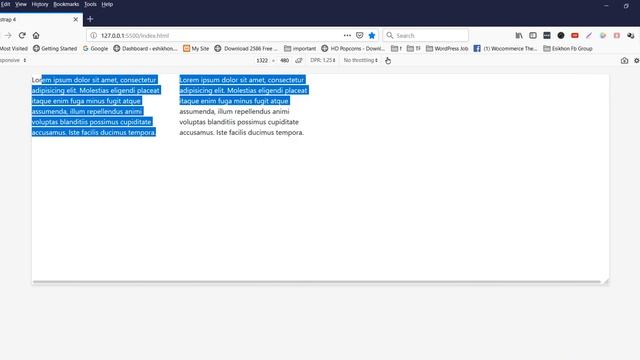640x360 pixels.
Task: Open the No throttling dropdown
Action: click(360, 60)
